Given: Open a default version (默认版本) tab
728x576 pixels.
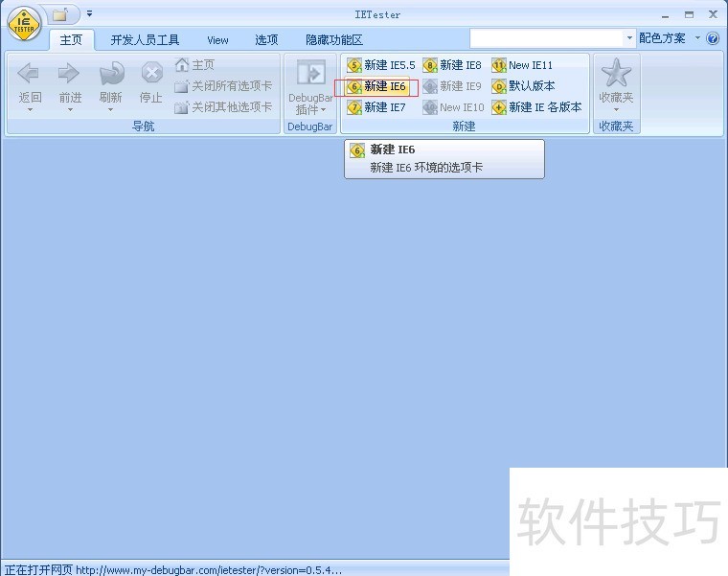Looking at the screenshot, I should [x=523, y=86].
